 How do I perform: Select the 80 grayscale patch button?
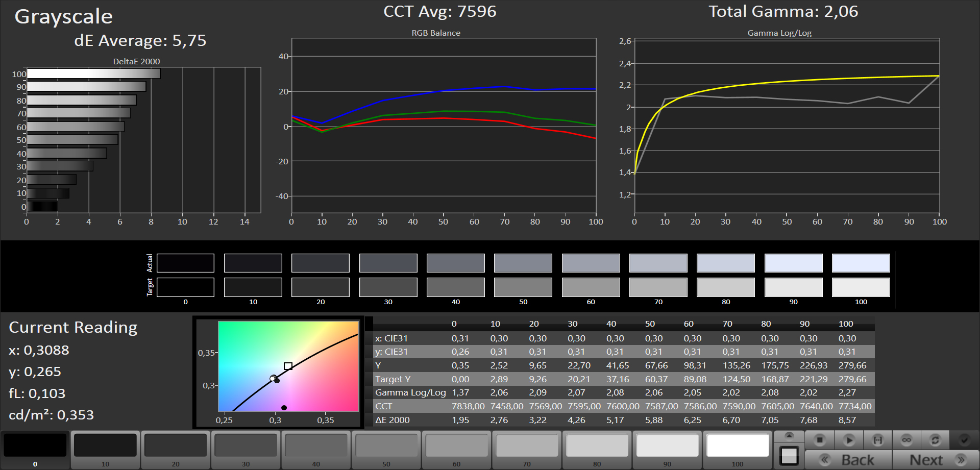click(597, 450)
